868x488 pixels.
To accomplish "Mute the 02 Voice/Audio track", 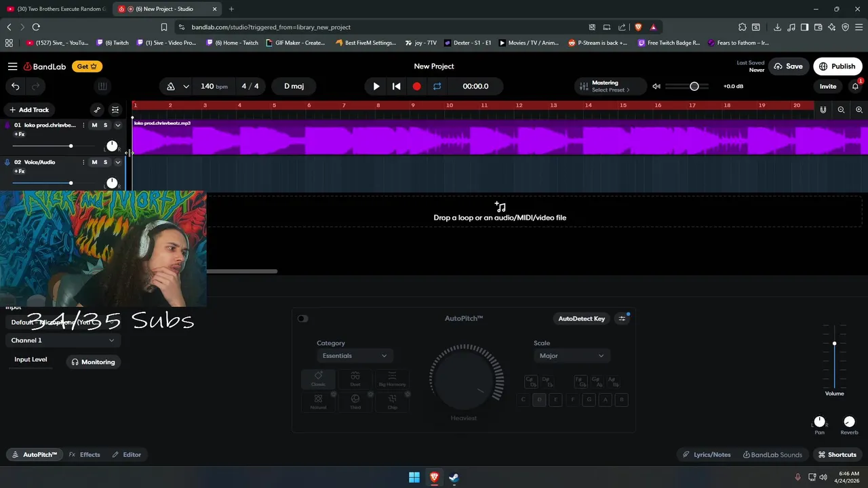I will tap(94, 162).
